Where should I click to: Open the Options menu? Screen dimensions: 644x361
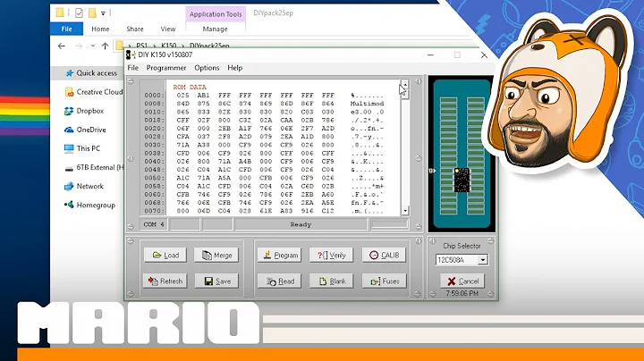[x=207, y=68]
